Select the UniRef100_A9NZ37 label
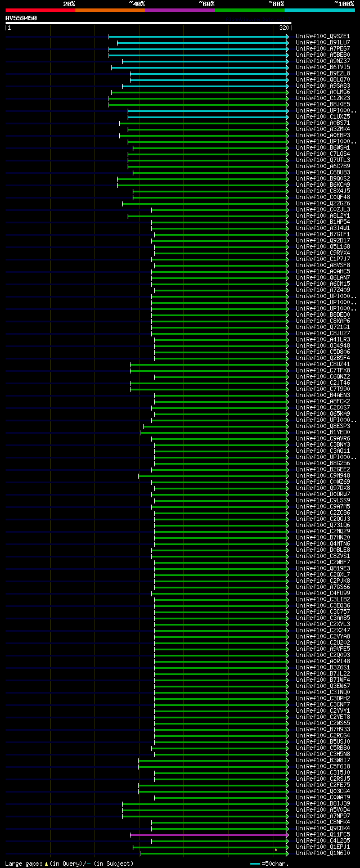Image resolution: width=360 pixels, height=868 pixels. click(x=323, y=61)
